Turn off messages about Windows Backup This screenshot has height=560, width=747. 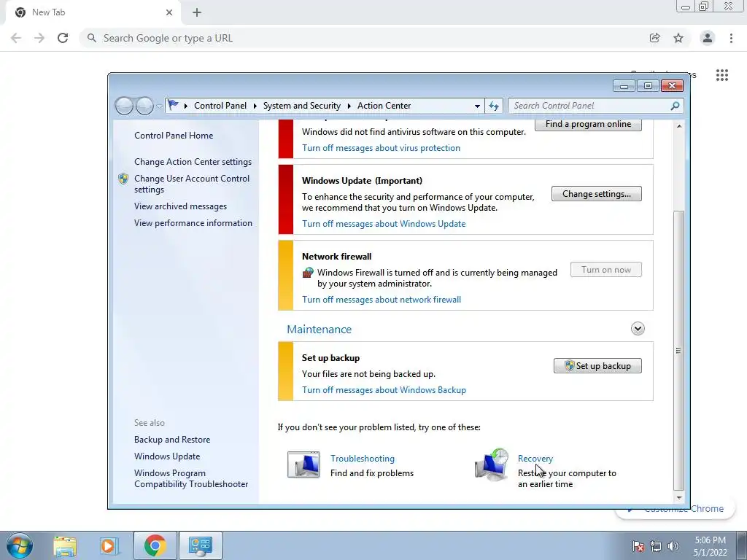[384, 390]
